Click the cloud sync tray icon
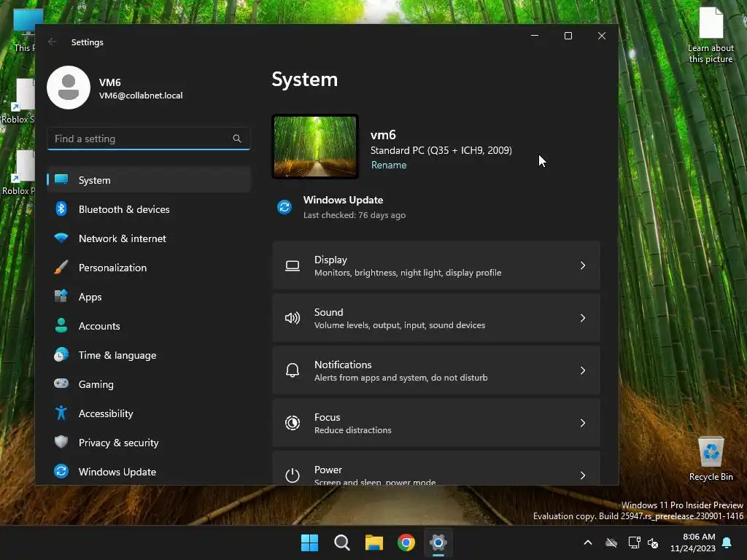747x560 pixels. [x=611, y=542]
